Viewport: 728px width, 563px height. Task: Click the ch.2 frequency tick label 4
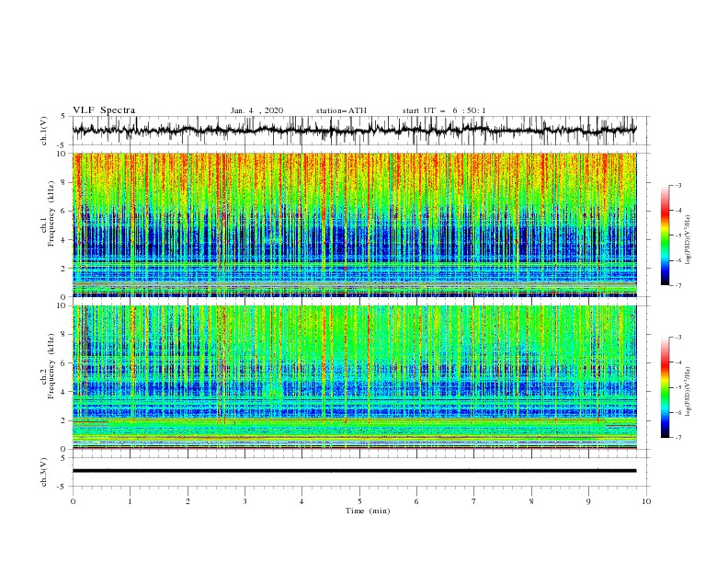pyautogui.click(x=64, y=392)
